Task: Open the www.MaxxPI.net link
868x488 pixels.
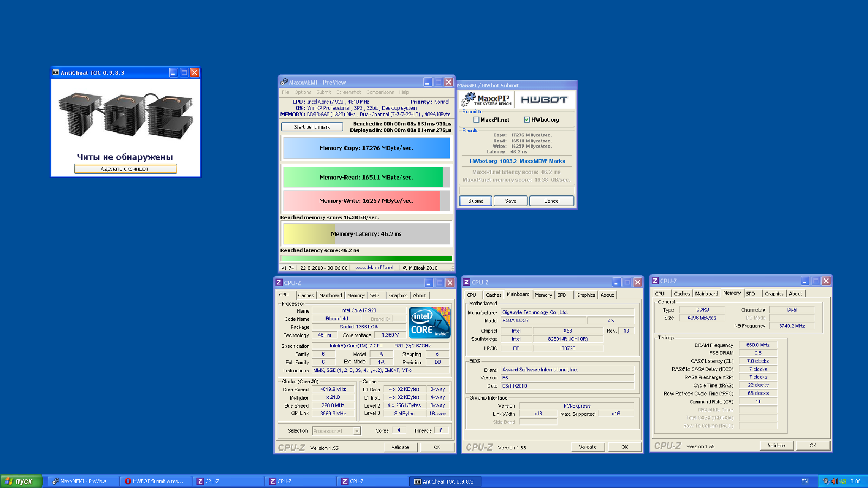Action: tap(374, 268)
